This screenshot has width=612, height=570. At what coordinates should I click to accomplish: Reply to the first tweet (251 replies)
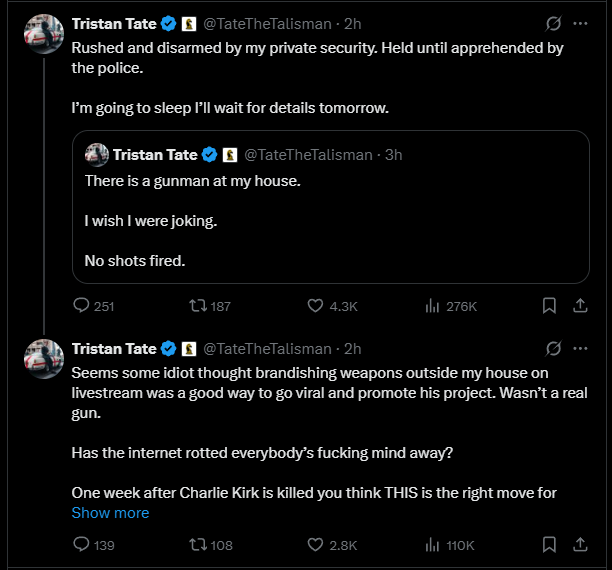tap(82, 306)
